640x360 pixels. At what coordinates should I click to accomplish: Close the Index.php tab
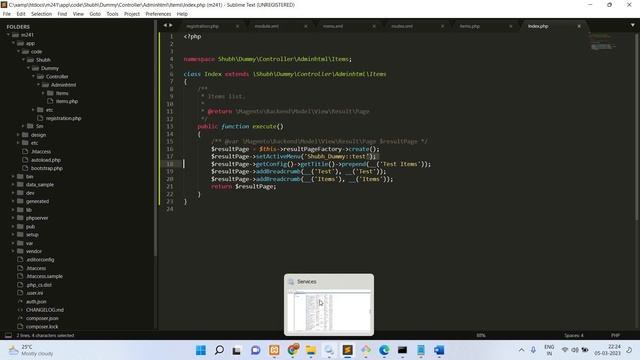point(579,26)
